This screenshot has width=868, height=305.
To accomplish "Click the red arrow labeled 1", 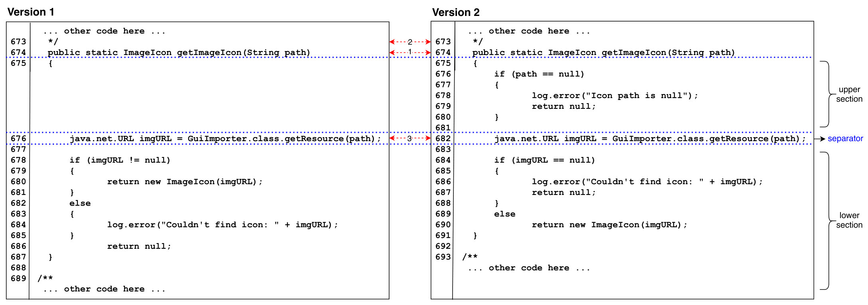I will pos(410,52).
